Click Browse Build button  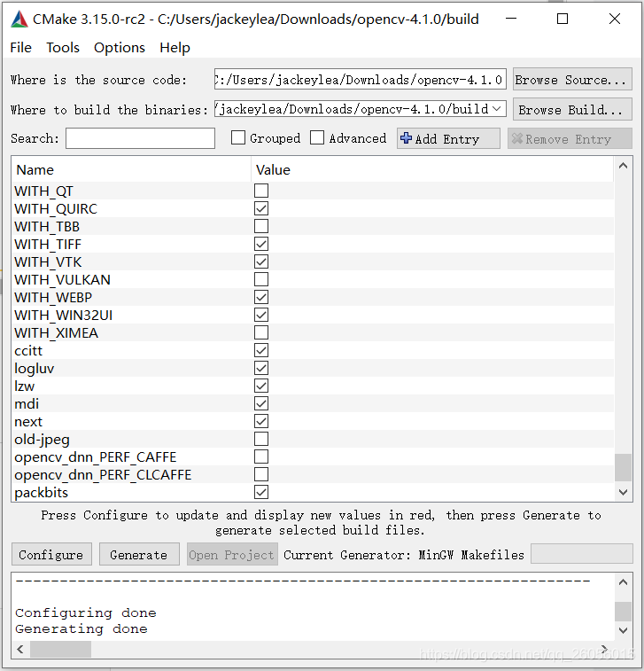[x=572, y=109]
